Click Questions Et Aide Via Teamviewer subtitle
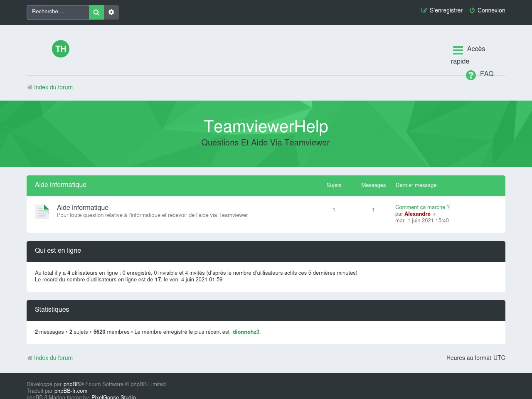Screen dimensions: 532x399 point(266,143)
